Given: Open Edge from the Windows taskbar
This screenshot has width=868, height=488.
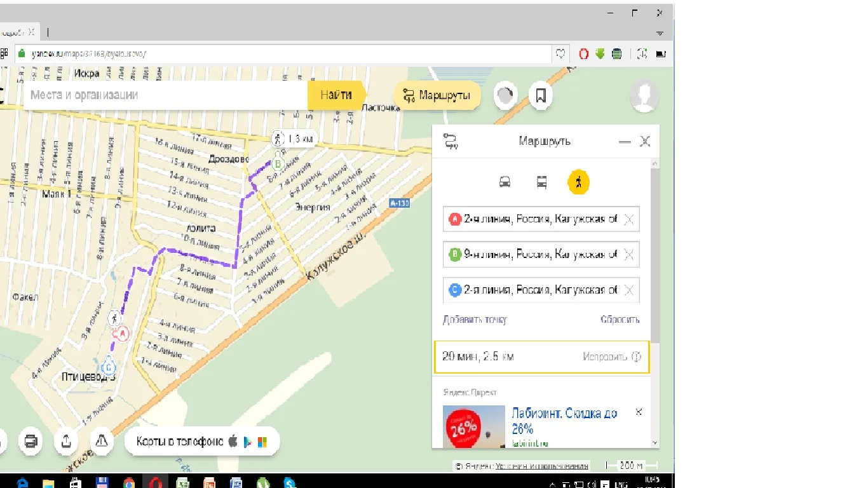Looking at the screenshot, I should pos(22,482).
